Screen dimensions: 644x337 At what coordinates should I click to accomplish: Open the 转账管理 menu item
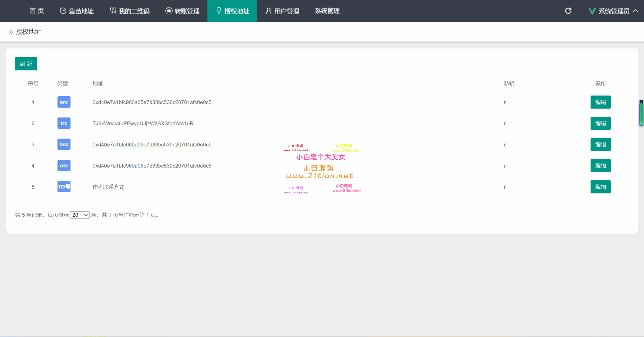(182, 11)
